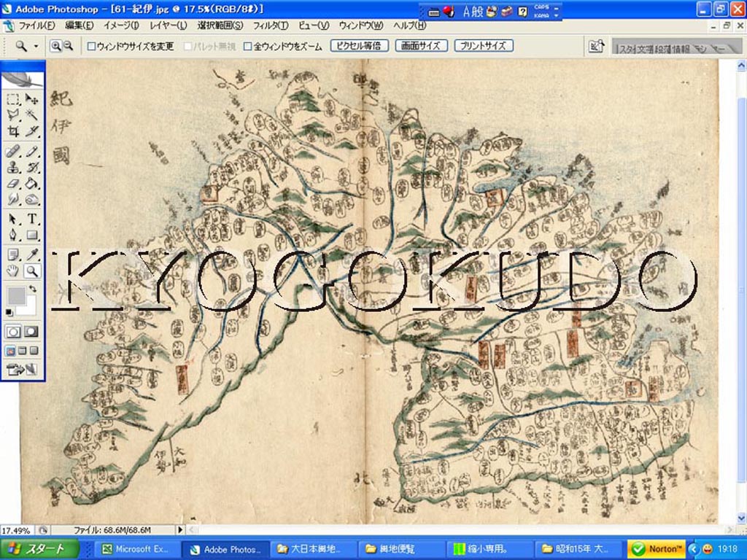The image size is (747, 560).
Task: Open the 編集(E) menu
Action: tap(79, 26)
